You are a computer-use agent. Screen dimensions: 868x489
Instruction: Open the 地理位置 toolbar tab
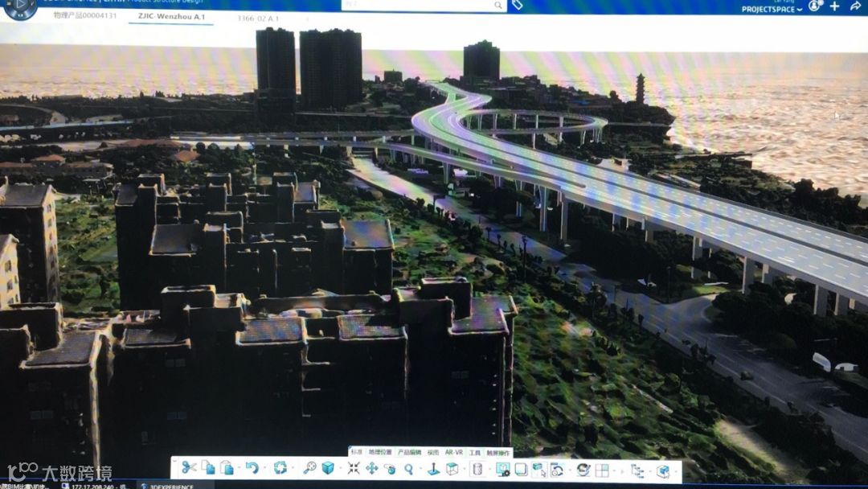click(379, 453)
